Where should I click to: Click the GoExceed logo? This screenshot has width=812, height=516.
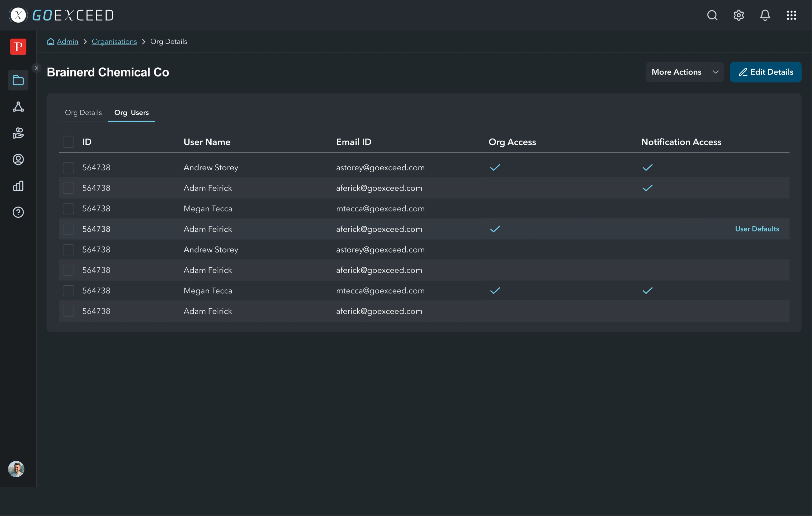61,15
